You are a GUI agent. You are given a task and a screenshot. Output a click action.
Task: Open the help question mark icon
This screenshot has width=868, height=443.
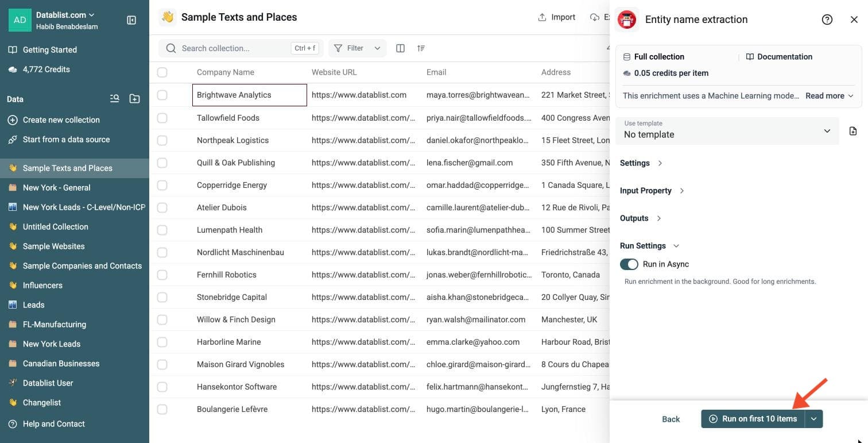827,20
